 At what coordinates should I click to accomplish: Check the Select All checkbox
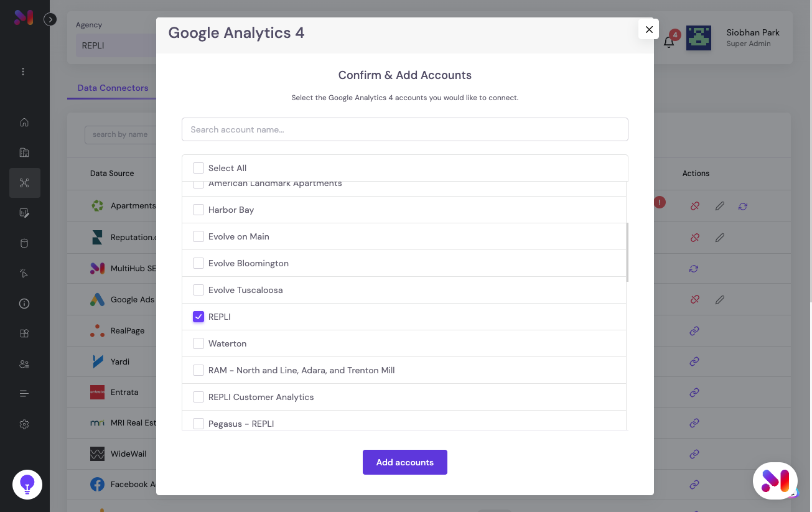[198, 168]
